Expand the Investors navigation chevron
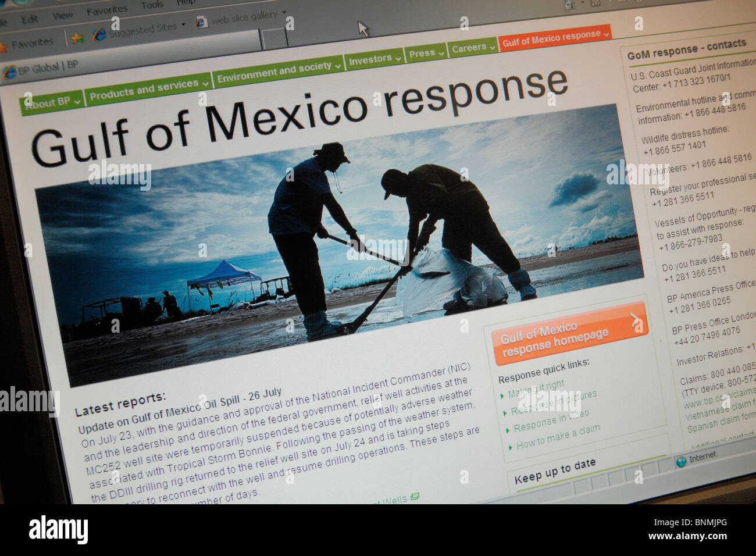Viewport: 756px width, 556px height. pyautogui.click(x=398, y=58)
